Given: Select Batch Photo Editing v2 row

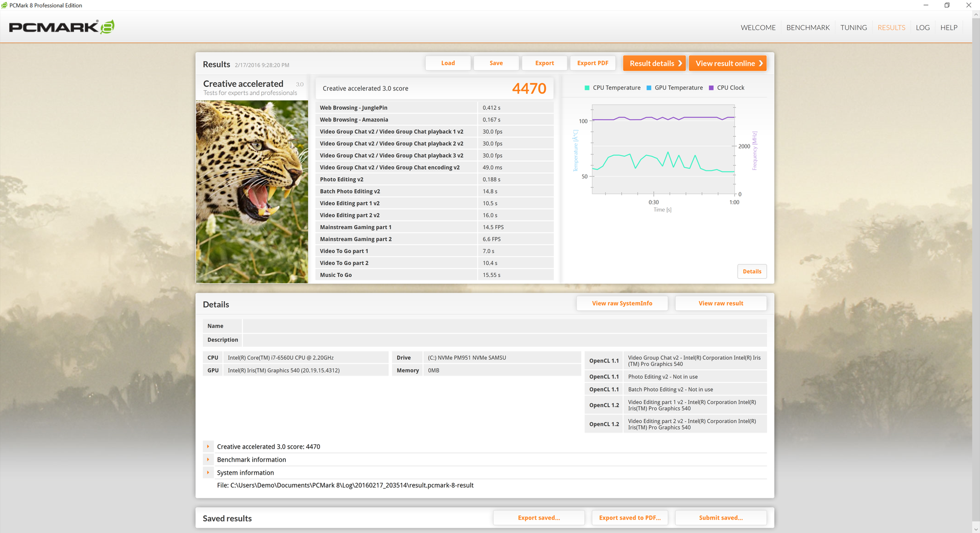Looking at the screenshot, I should point(434,191).
